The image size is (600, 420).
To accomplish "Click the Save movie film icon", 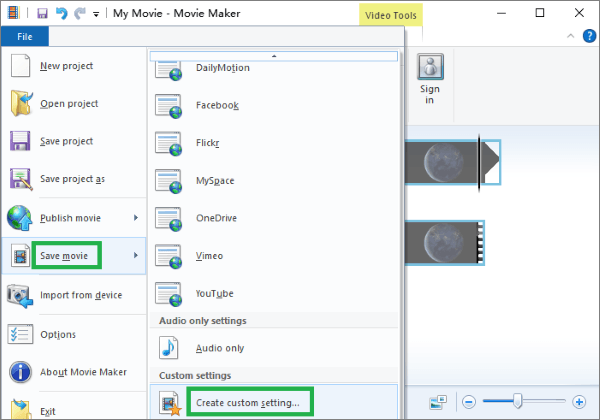I will click(x=21, y=256).
